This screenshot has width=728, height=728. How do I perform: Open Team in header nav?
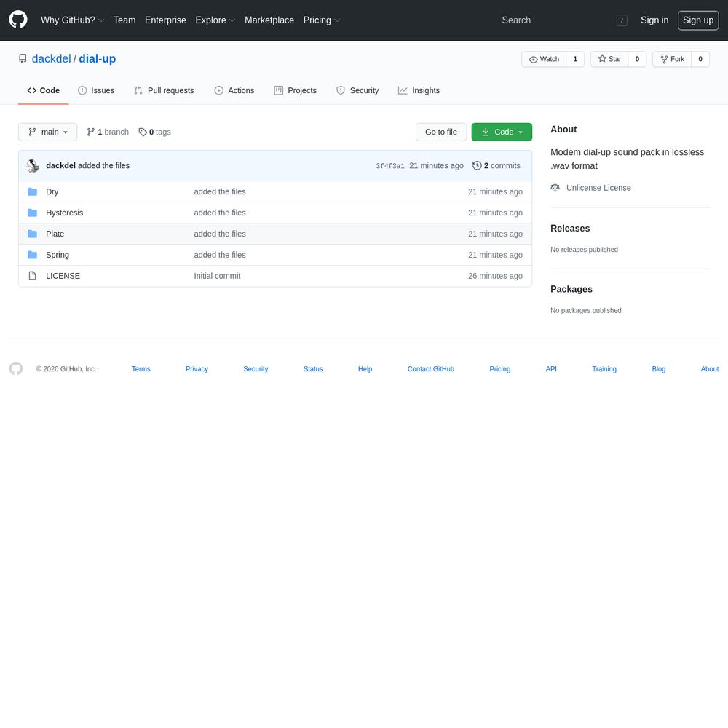click(124, 20)
